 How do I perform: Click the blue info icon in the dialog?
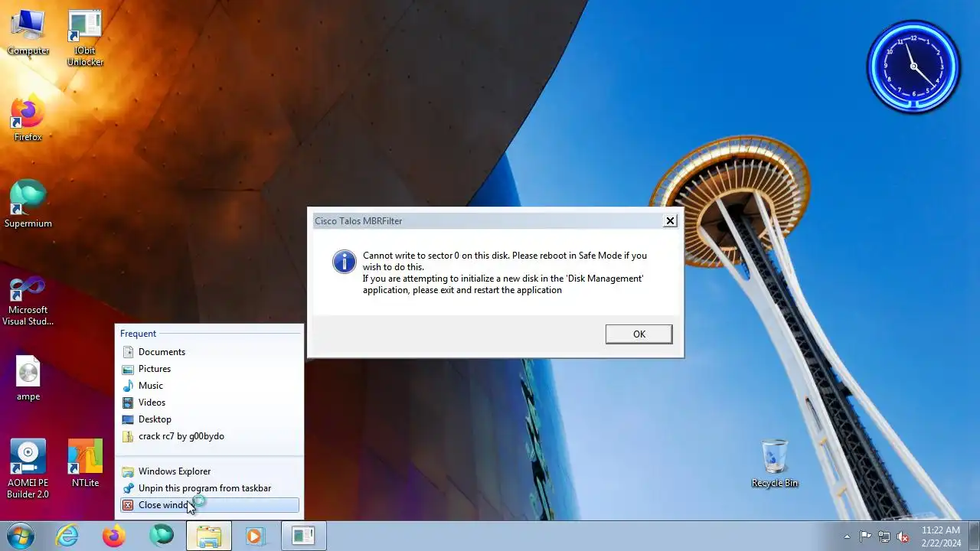point(345,262)
